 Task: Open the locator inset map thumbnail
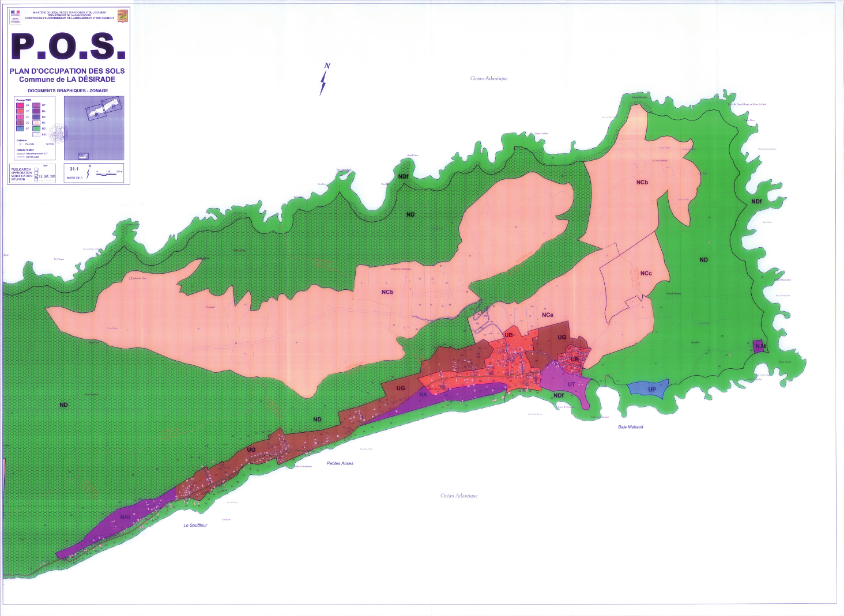(94, 128)
